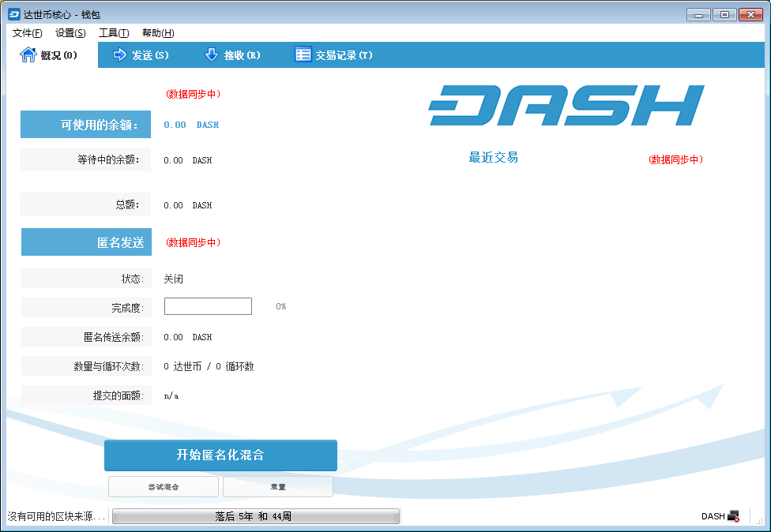Click the anonymized balance 0.00 DASH value
Viewport: 771px width, 532px height.
click(x=188, y=337)
